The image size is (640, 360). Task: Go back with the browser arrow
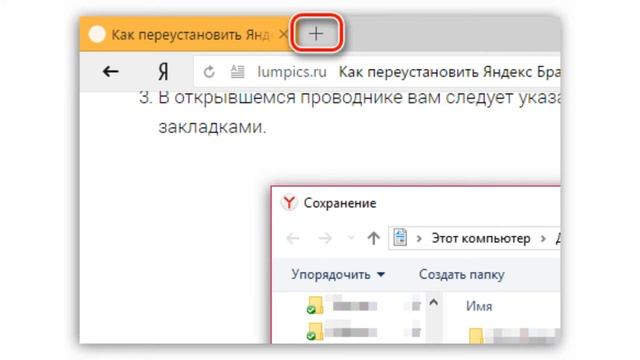pos(110,72)
